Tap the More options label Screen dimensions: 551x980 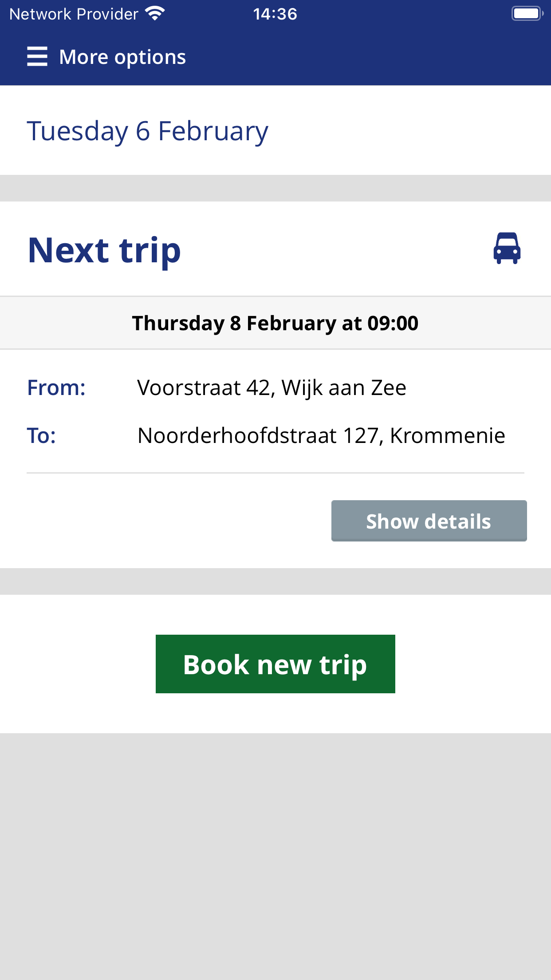click(122, 57)
